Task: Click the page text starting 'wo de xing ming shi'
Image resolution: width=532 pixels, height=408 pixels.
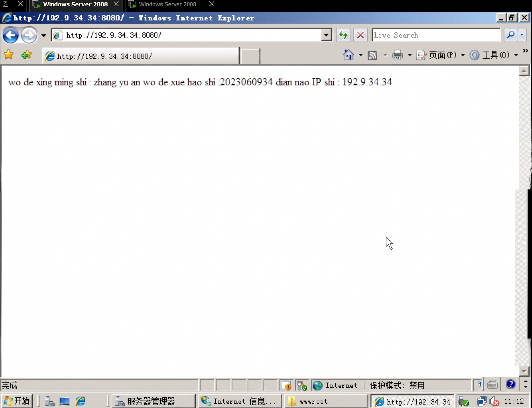Action: tap(200, 82)
